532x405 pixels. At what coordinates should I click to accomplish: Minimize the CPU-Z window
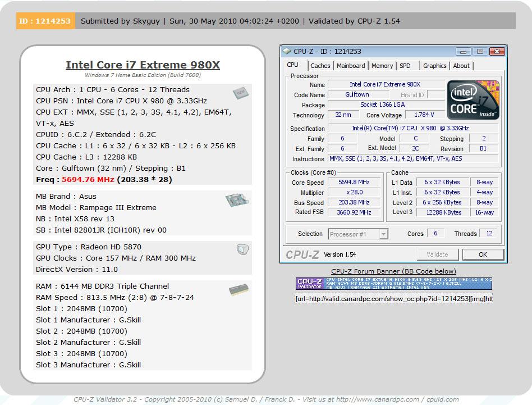[x=463, y=52]
